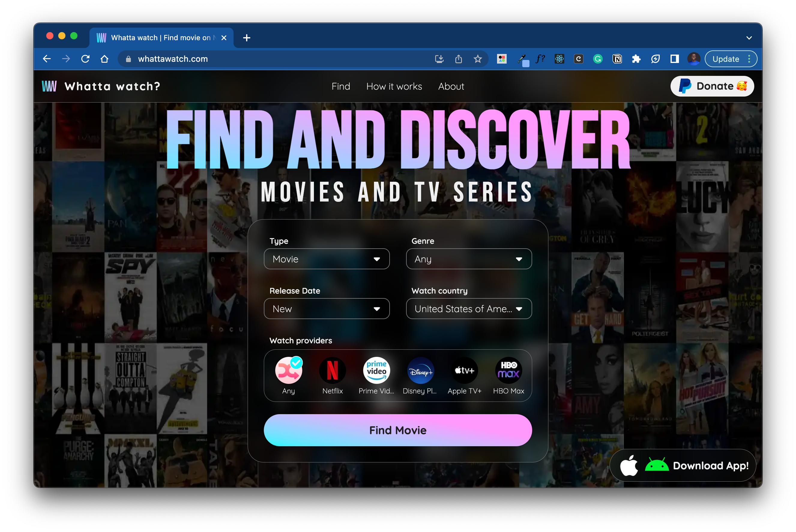Screen dimensions: 796x532
Task: Select Prime Video as watch provider
Action: 376,375
